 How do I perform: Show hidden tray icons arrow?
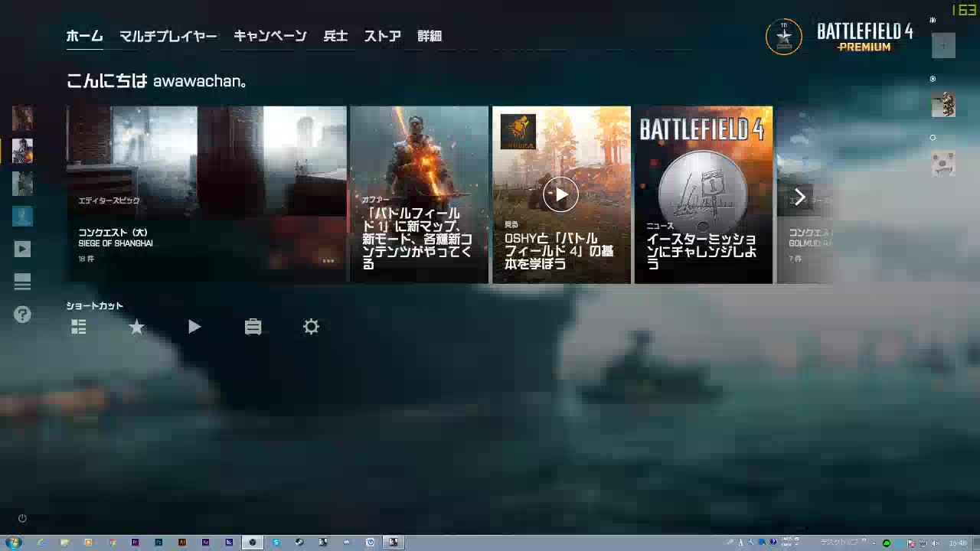point(874,543)
